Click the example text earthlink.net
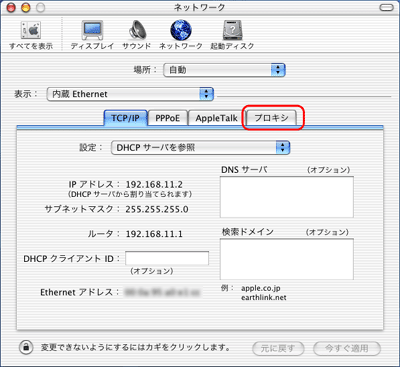 pyautogui.click(x=264, y=297)
